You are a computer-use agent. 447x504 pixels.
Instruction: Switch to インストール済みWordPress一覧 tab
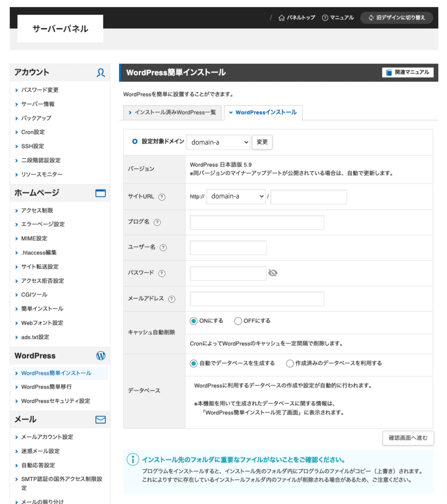(172, 112)
